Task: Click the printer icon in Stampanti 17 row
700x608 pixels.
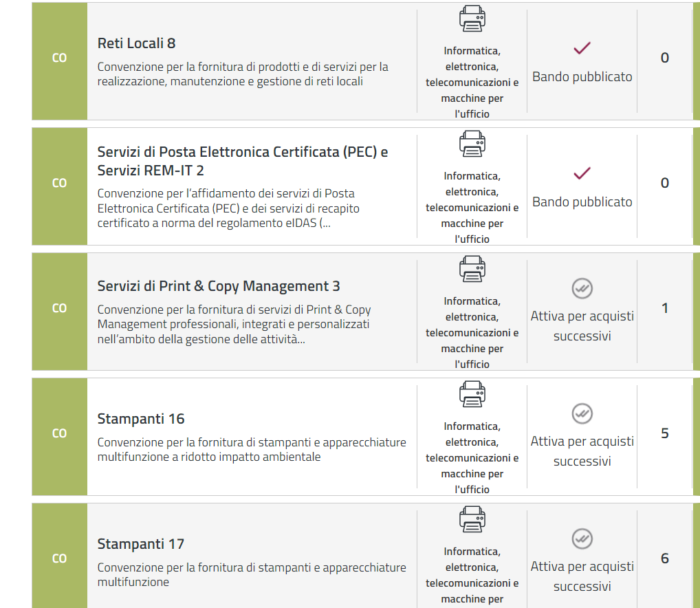Action: coord(472,519)
